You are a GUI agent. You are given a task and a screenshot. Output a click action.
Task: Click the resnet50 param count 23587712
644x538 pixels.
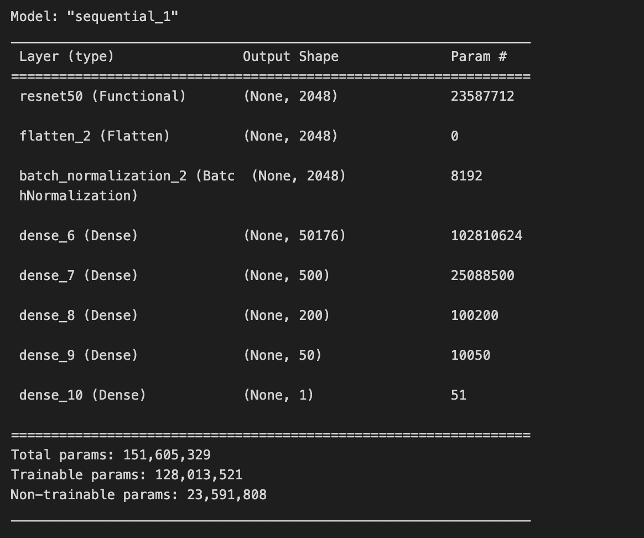coord(482,96)
